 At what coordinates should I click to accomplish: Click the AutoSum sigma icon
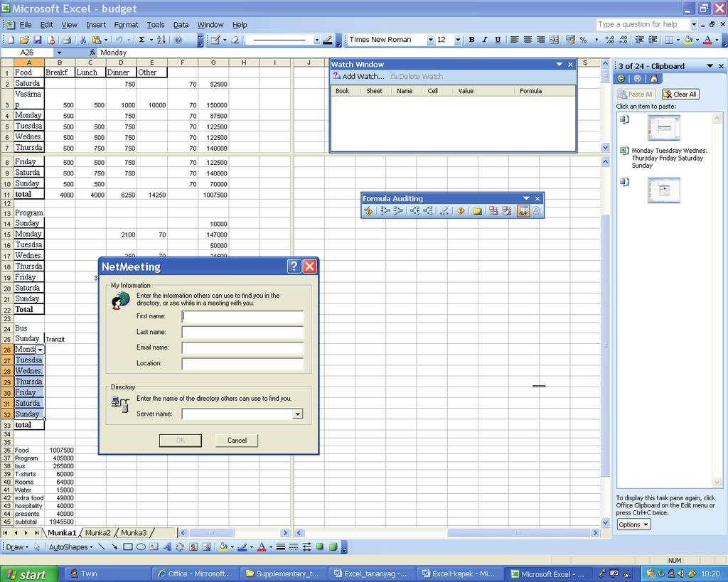[x=142, y=40]
